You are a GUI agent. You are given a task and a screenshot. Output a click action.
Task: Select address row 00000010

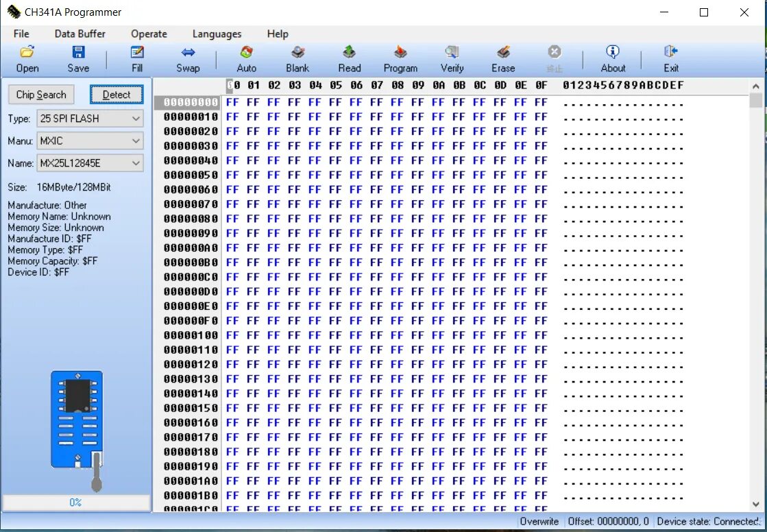point(191,117)
